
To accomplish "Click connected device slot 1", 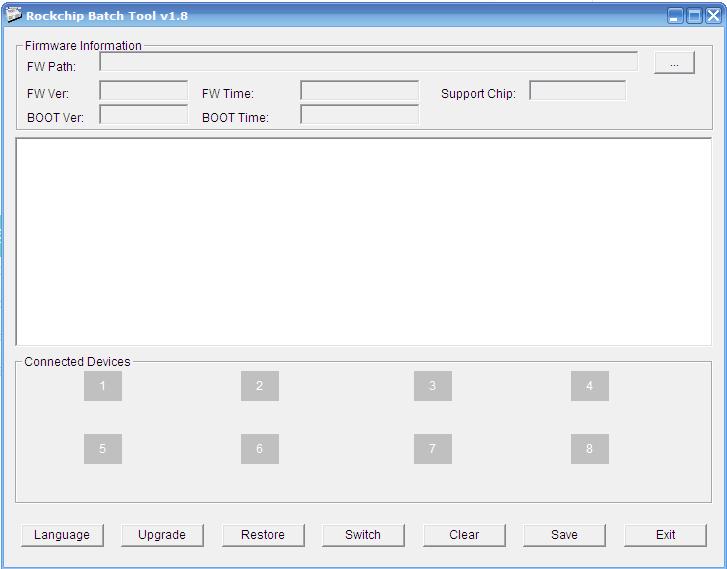I will click(x=102, y=386).
